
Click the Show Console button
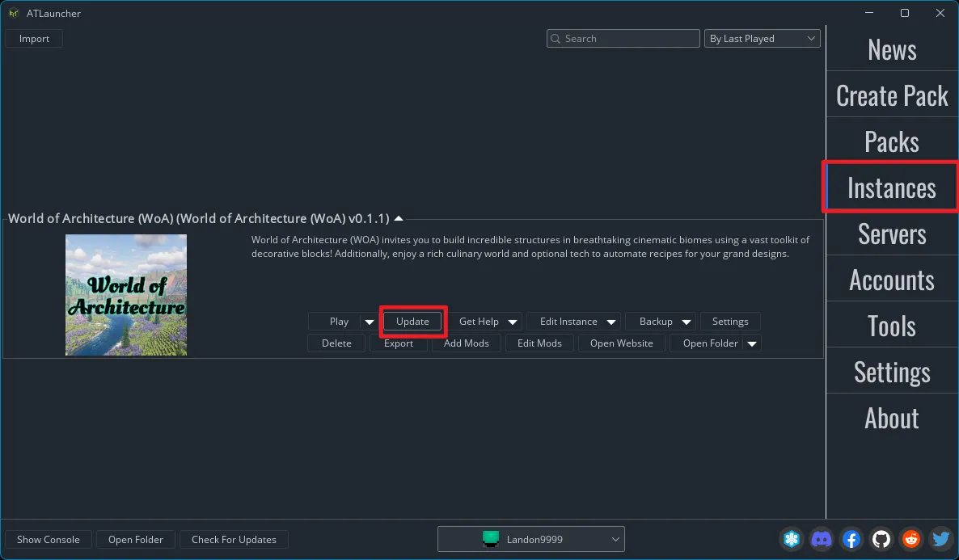point(49,539)
